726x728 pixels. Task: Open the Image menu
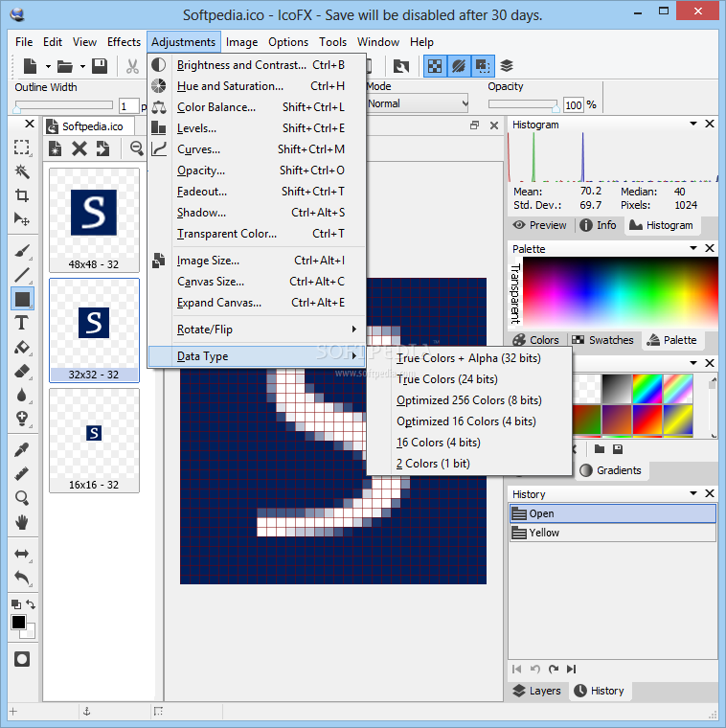[x=242, y=42]
